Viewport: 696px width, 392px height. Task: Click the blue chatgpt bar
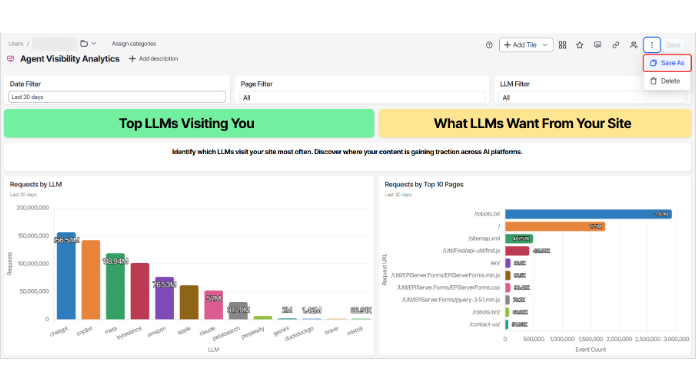click(x=66, y=276)
